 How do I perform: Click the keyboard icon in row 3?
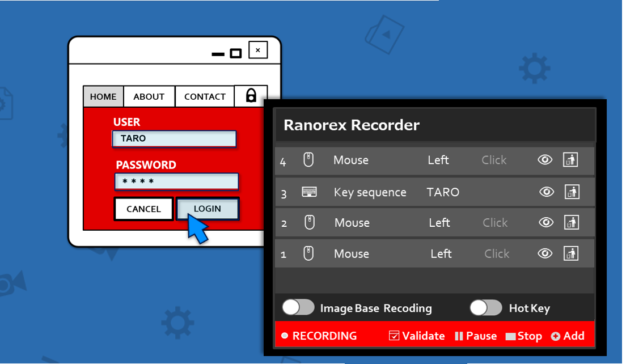pos(309,192)
